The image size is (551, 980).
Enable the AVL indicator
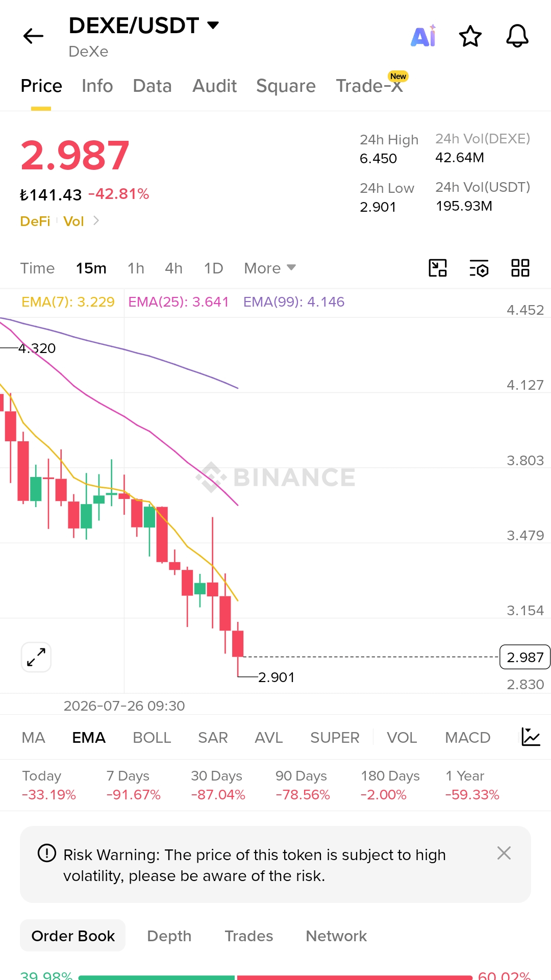pos(269,738)
